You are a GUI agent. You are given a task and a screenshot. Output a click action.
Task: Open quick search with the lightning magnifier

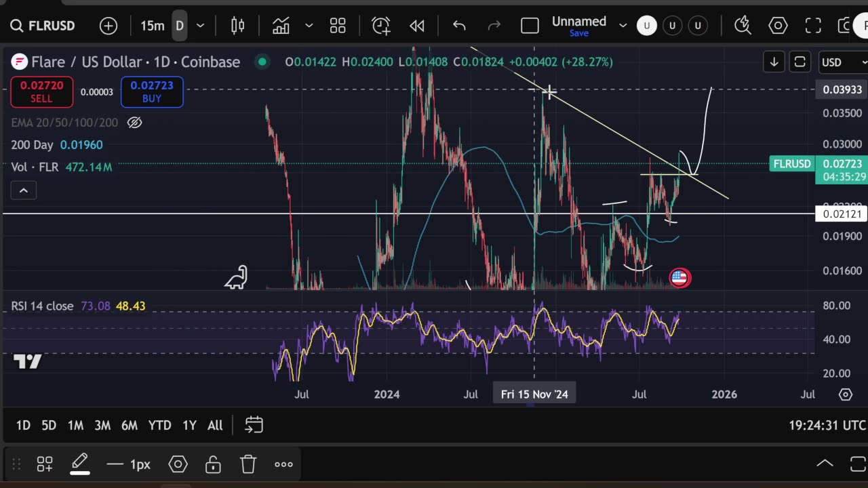pos(743,26)
